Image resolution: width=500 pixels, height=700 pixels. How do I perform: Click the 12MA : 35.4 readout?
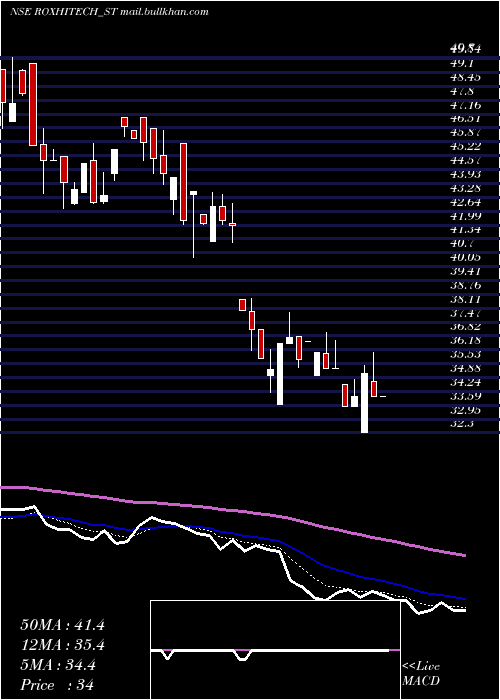tap(62, 645)
